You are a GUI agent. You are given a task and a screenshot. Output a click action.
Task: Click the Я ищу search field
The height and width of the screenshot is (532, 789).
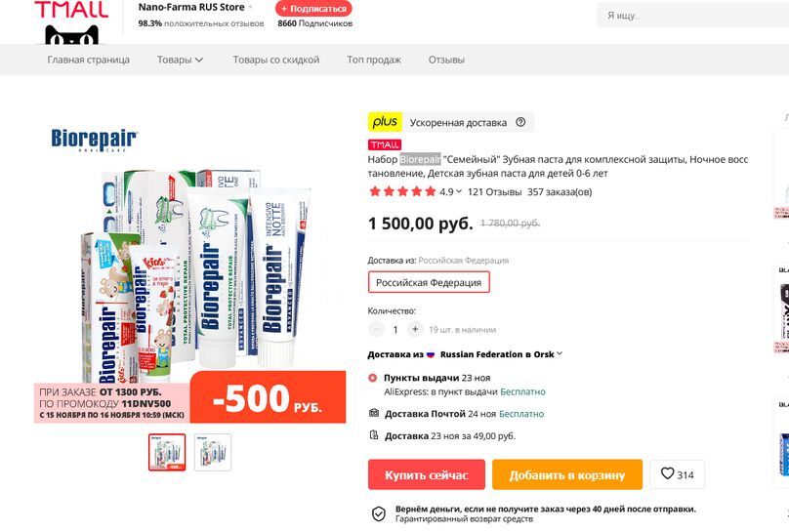[692, 16]
